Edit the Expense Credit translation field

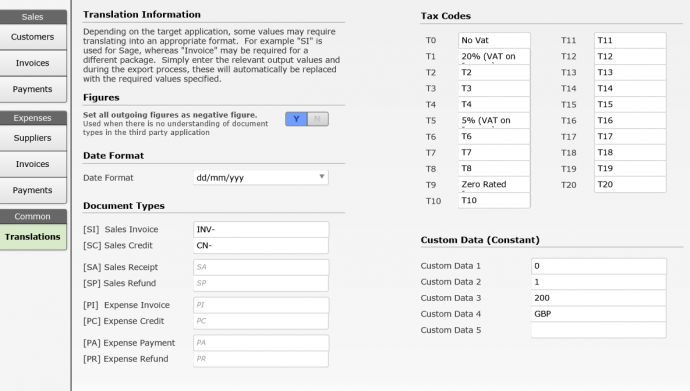(261, 321)
